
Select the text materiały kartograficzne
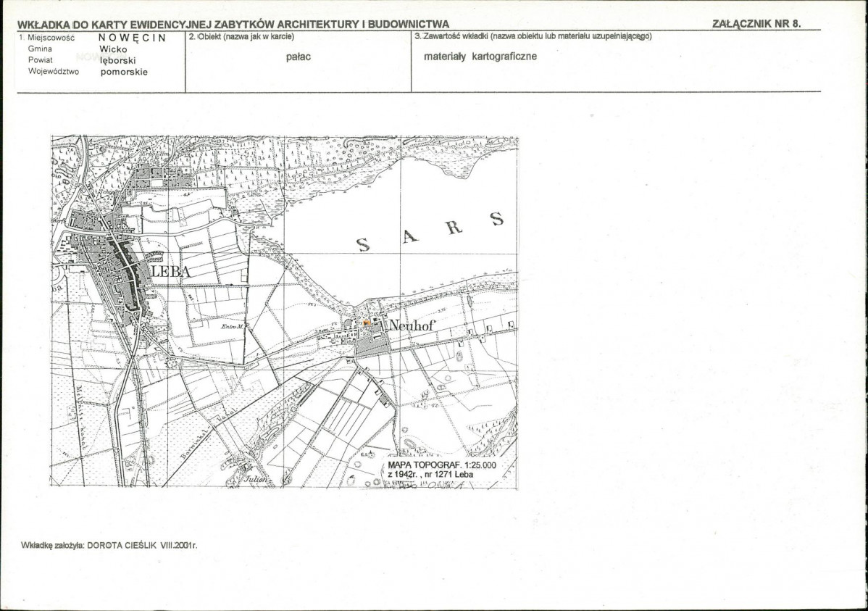(x=480, y=57)
